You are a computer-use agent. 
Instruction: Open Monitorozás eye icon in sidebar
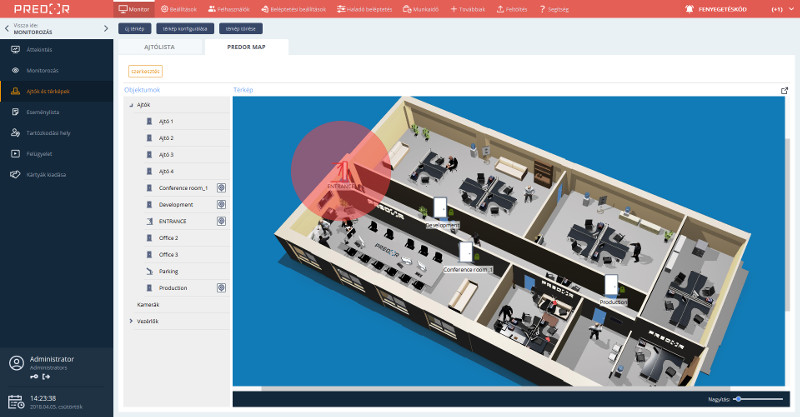[x=15, y=70]
